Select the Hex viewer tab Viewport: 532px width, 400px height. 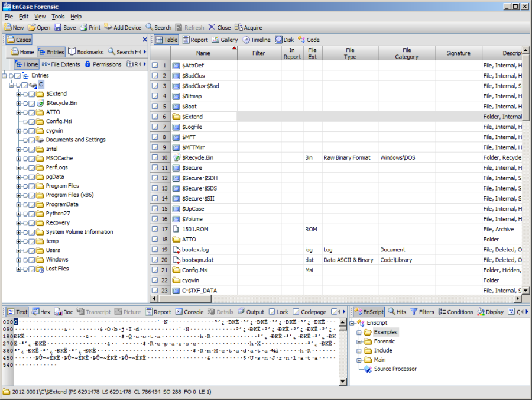click(x=35, y=312)
